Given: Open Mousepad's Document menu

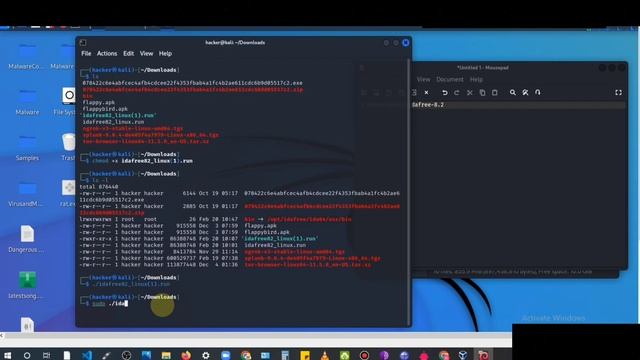Looking at the screenshot, I should click(x=450, y=79).
